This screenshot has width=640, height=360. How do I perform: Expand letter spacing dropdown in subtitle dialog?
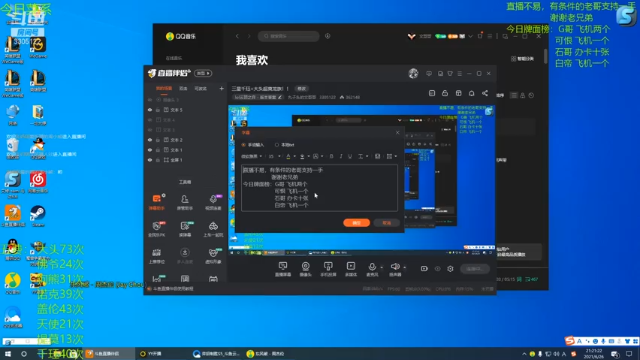point(367,156)
